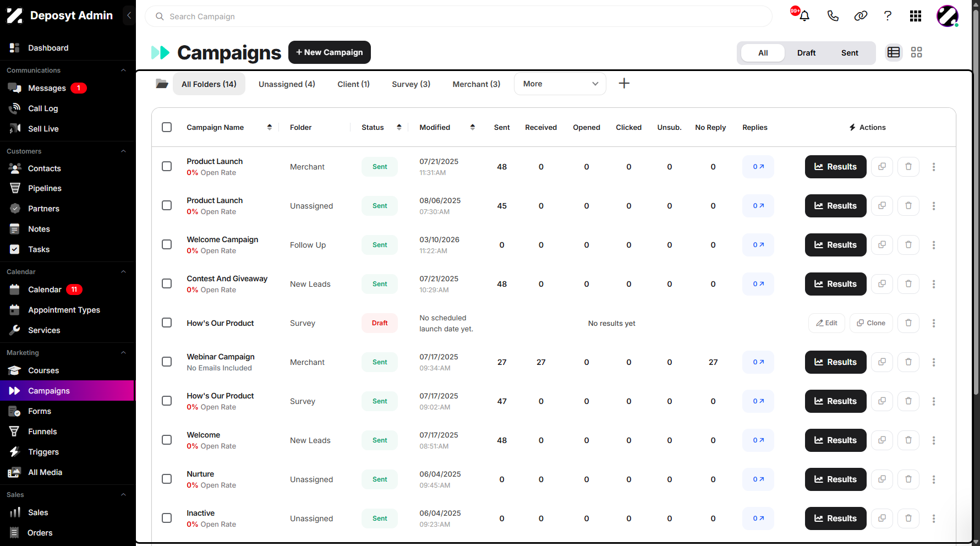Viewport: 980px width, 546px height.
Task: Open more options for the Nurture campaign
Action: click(x=934, y=479)
